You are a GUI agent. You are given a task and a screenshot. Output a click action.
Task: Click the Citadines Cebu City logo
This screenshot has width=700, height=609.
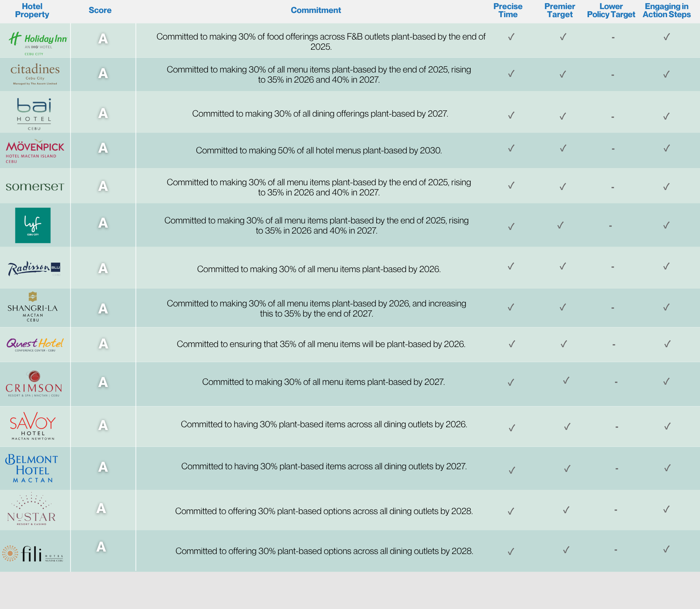tap(35, 74)
